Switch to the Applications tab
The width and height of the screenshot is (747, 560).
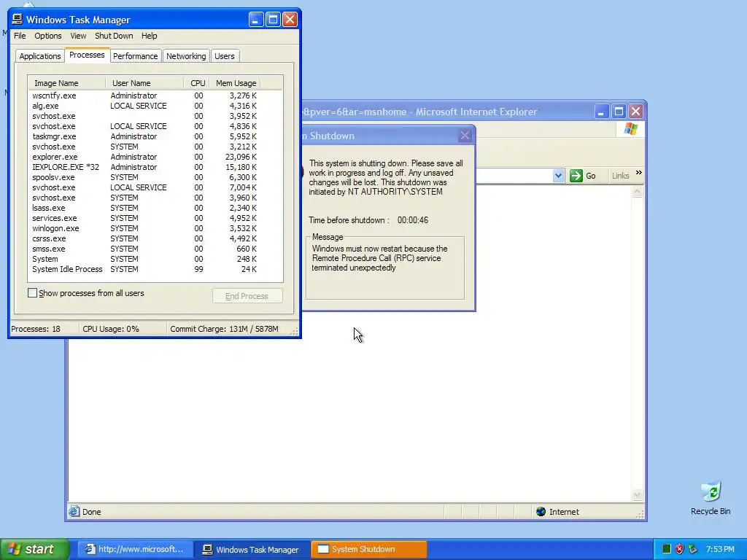point(40,56)
